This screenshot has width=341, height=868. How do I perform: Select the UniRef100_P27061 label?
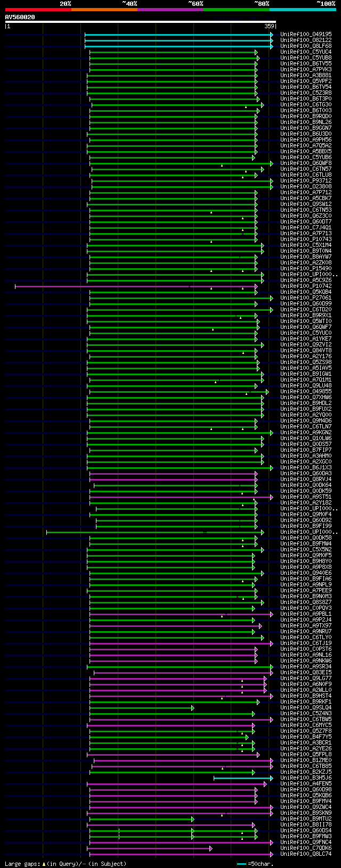coord(306,297)
